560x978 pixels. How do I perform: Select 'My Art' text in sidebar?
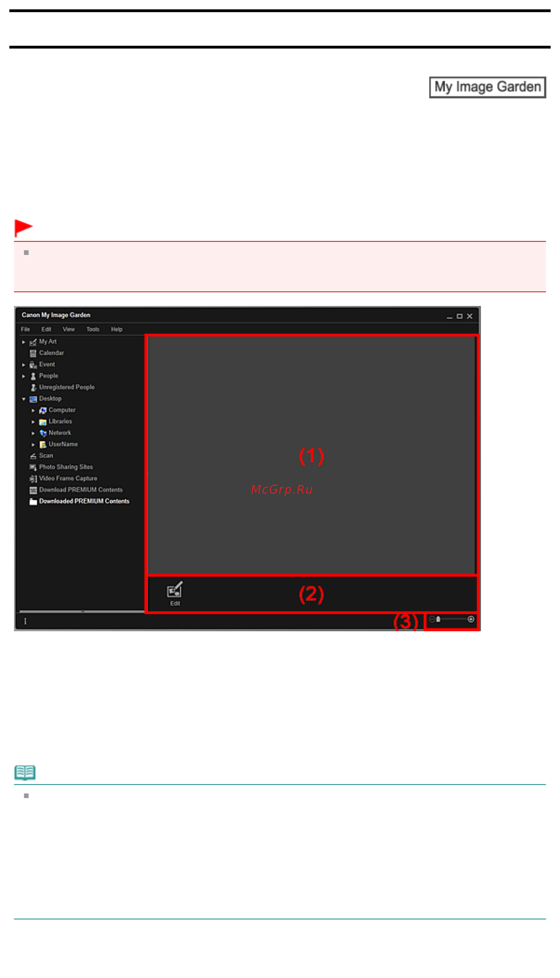coord(48,341)
